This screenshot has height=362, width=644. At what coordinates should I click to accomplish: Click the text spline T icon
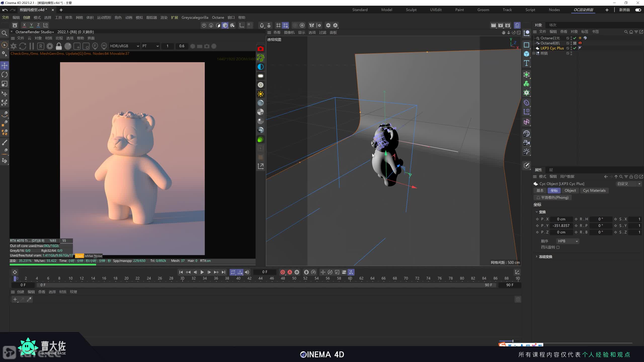coord(527,63)
